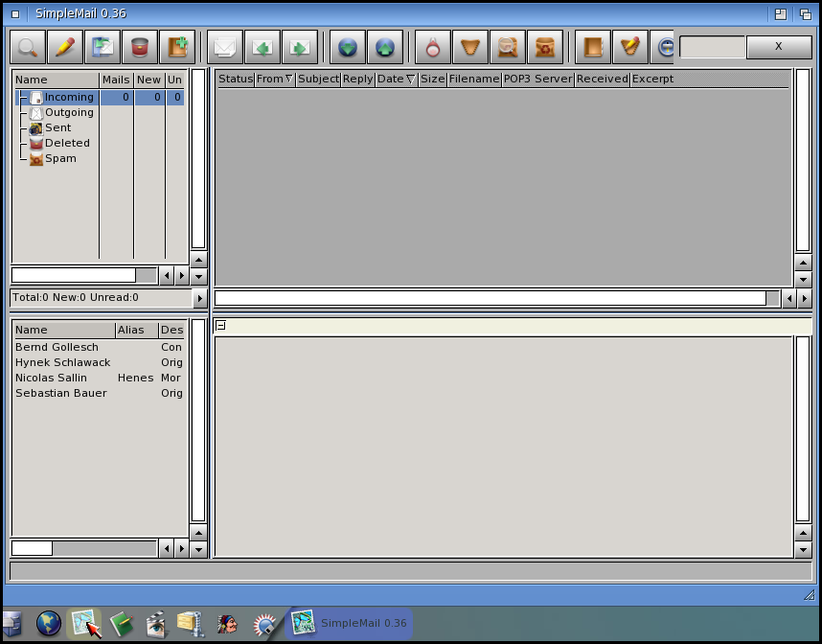The width and height of the screenshot is (822, 644).
Task: Click the Filename column header
Action: (474, 79)
